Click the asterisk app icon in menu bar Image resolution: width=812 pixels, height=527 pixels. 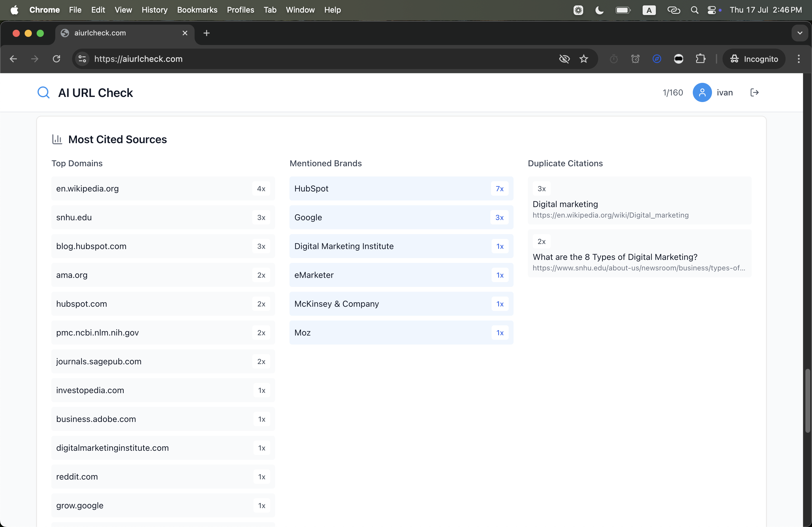[x=578, y=10]
